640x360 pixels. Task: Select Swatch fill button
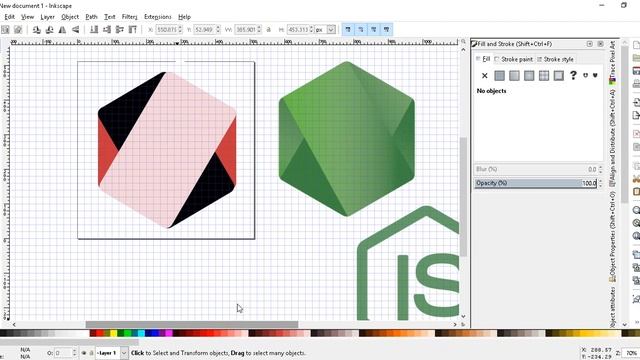click(x=558, y=76)
